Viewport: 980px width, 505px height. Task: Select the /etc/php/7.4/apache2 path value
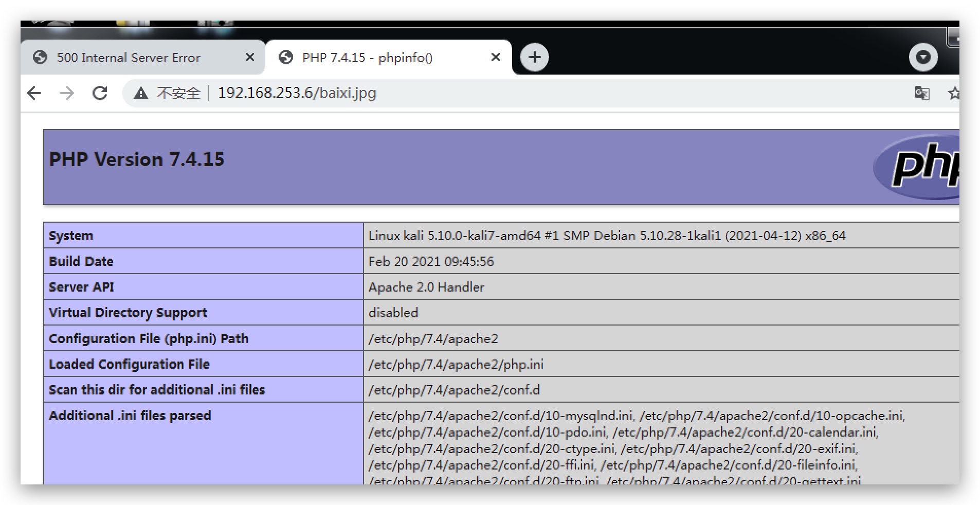pyautogui.click(x=433, y=338)
